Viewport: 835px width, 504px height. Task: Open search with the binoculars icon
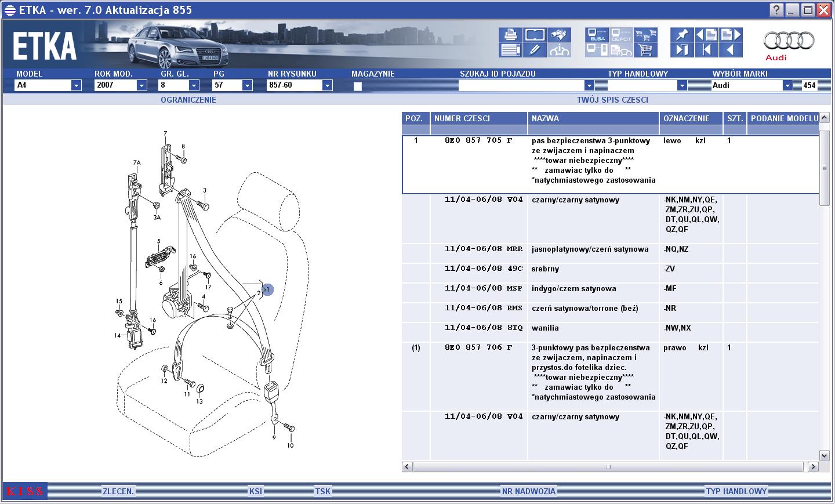pyautogui.click(x=559, y=35)
